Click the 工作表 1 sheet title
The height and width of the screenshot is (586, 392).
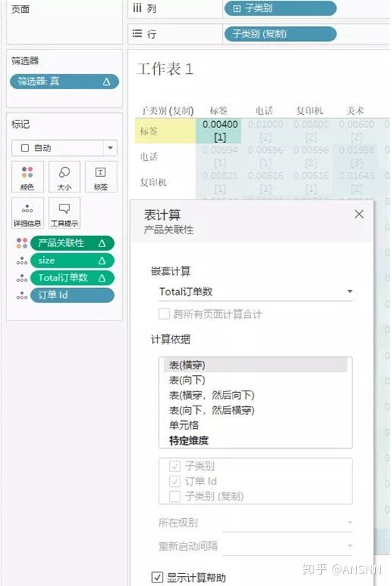[x=165, y=69]
